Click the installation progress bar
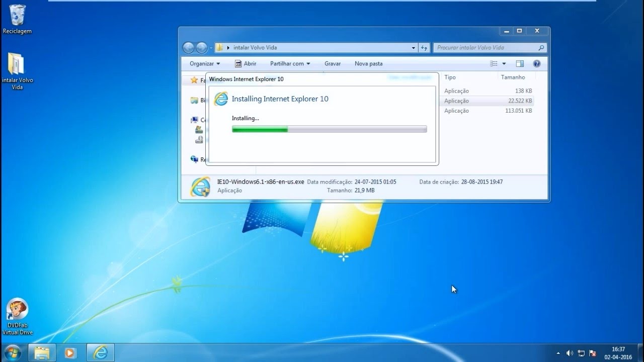This screenshot has height=362, width=644. pyautogui.click(x=330, y=129)
